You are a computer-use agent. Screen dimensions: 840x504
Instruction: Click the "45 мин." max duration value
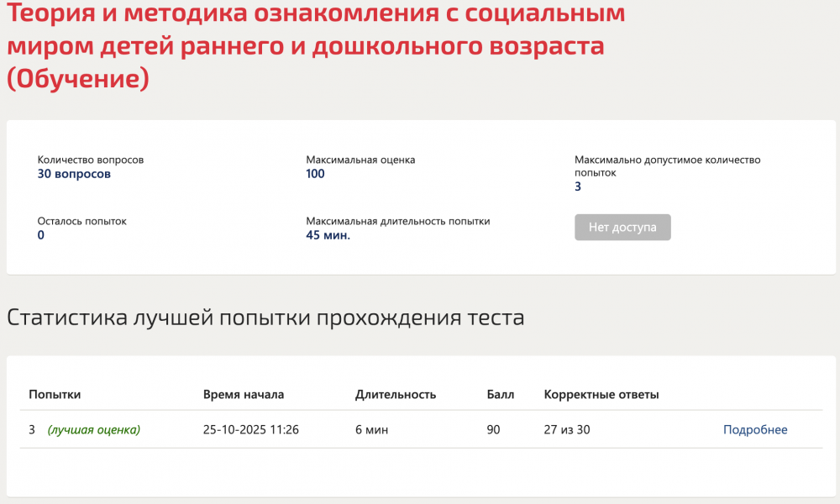(x=328, y=235)
